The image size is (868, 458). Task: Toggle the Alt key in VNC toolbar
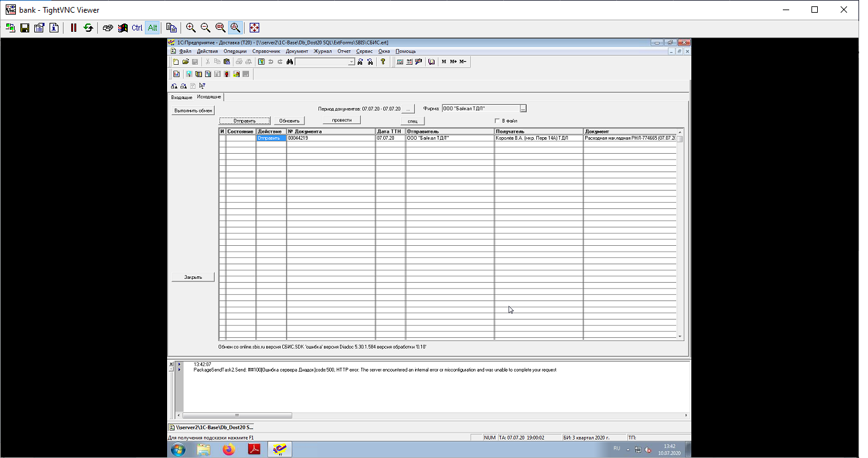coord(153,28)
